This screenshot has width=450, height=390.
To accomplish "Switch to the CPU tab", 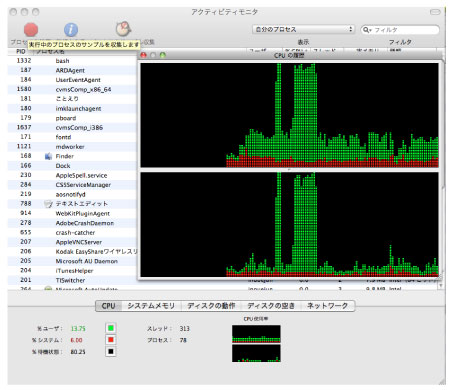I will (x=108, y=306).
